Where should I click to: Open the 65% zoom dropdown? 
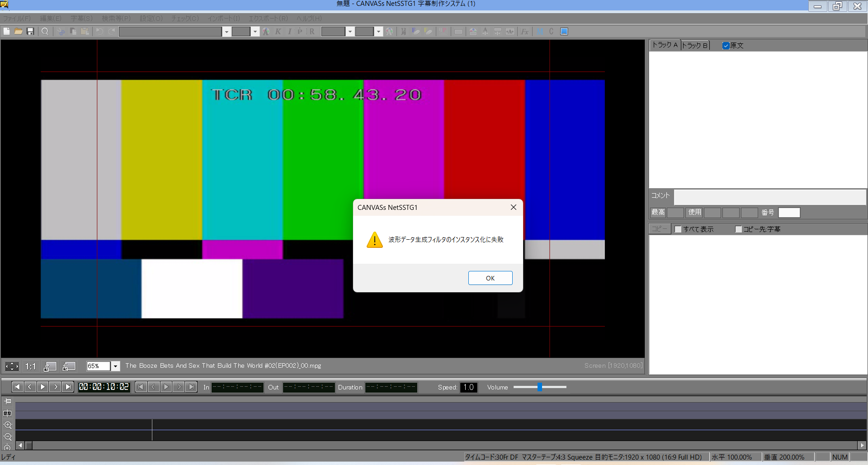coord(116,366)
